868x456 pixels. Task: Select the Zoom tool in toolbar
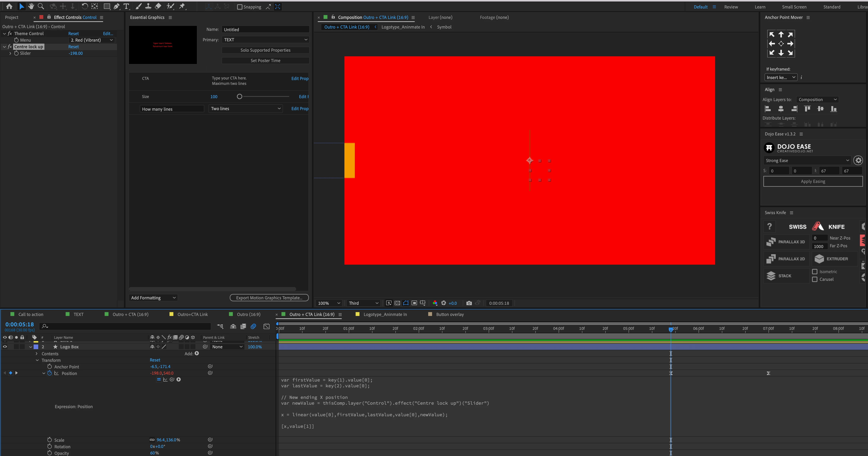(41, 6)
